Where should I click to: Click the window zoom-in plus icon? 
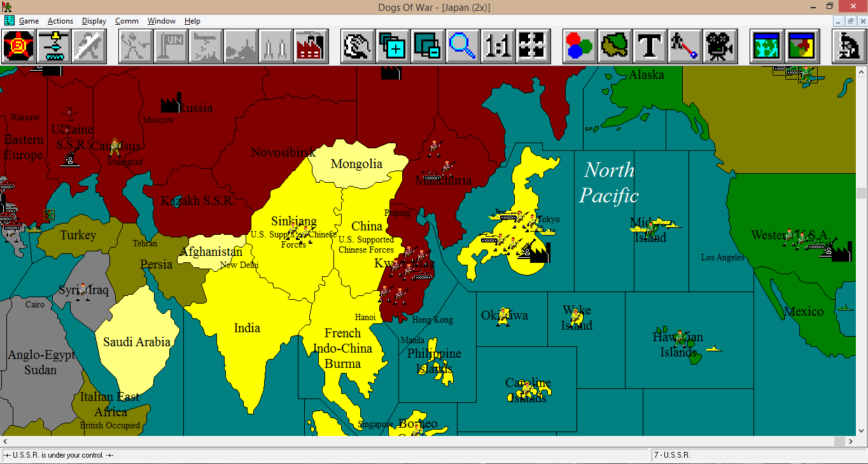[x=393, y=46]
